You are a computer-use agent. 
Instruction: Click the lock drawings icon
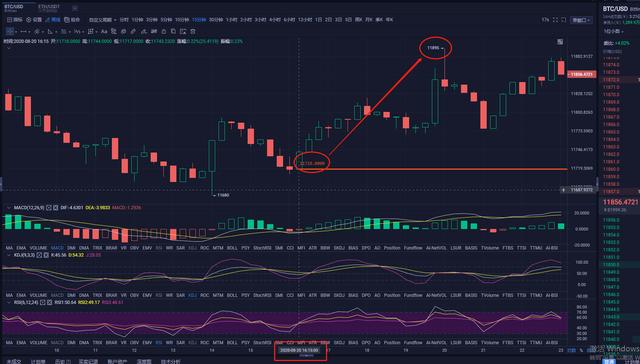click(x=163, y=31)
